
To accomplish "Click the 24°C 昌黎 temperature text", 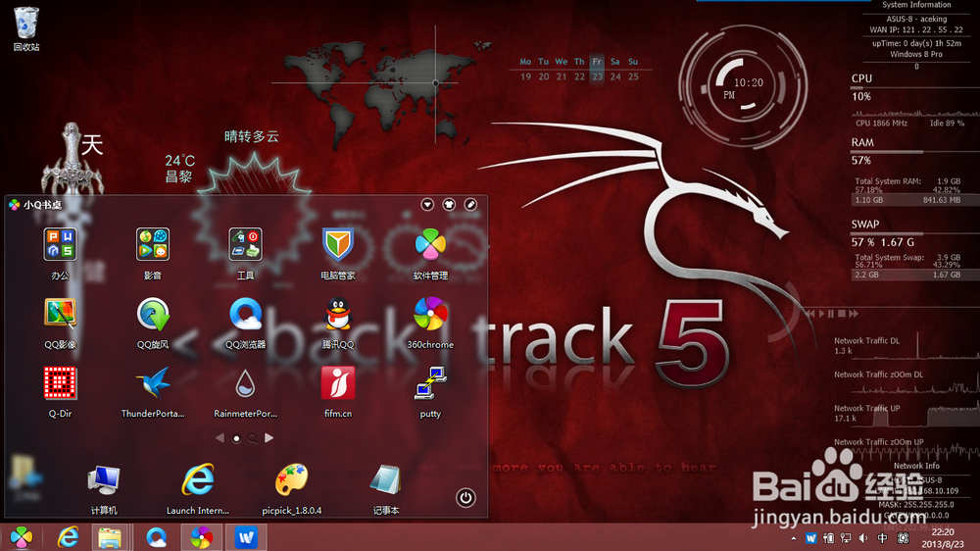I will click(180, 169).
